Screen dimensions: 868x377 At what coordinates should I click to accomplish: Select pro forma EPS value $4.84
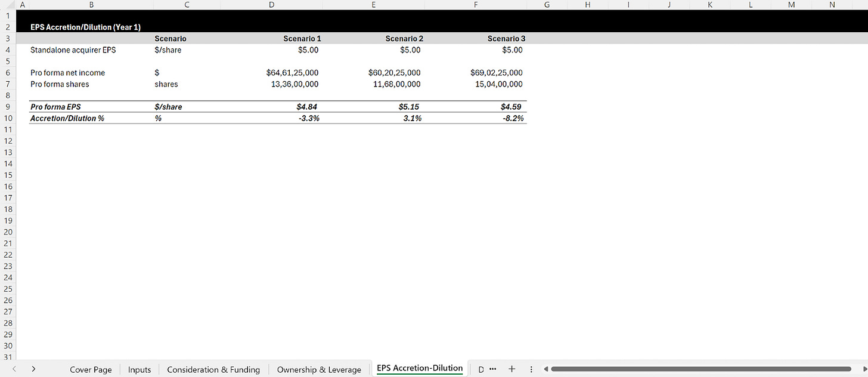click(x=308, y=107)
